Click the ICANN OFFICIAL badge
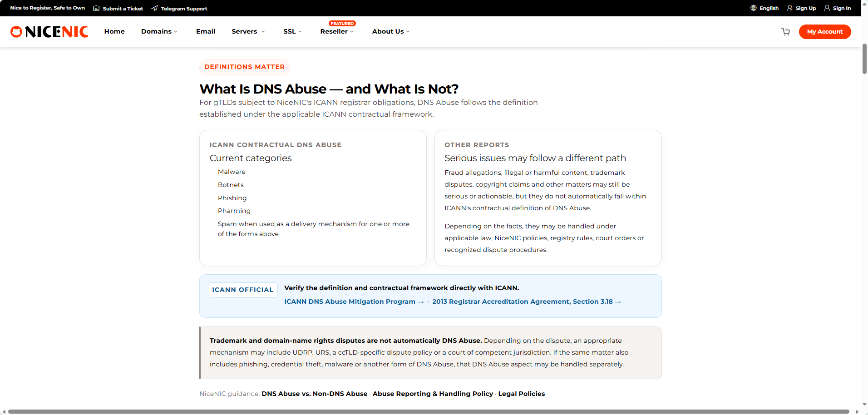 click(x=243, y=290)
